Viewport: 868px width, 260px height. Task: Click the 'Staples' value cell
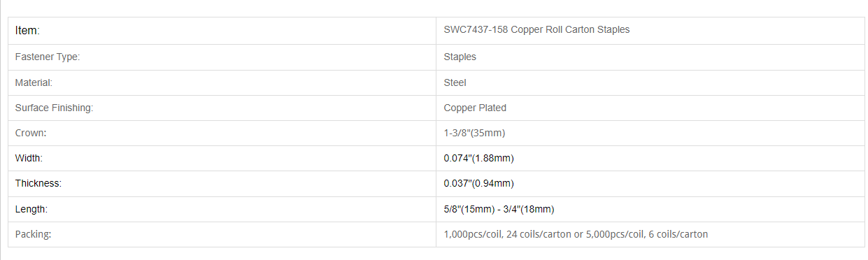[460, 57]
